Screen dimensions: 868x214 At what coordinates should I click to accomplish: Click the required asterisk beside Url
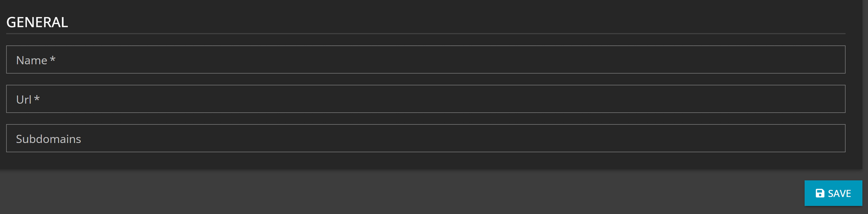click(x=37, y=98)
